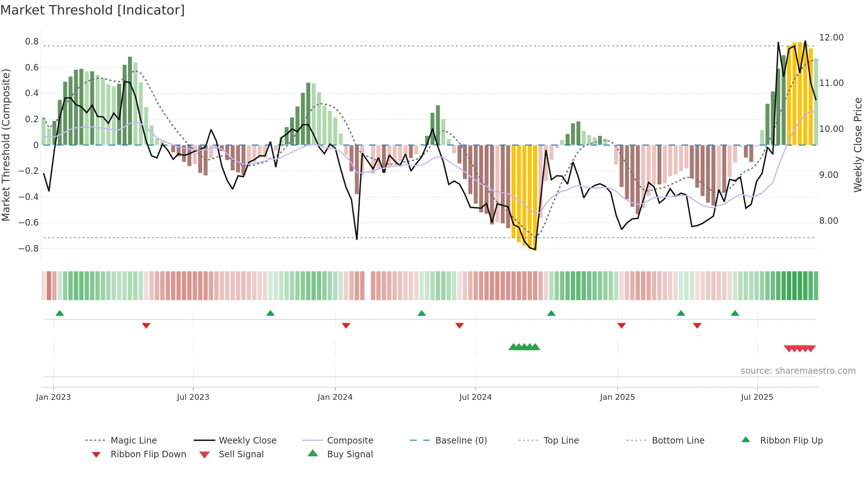Viewport: 868px width, 488px height.
Task: Click the lowest yellow bar in September 2024
Action: click(535, 198)
